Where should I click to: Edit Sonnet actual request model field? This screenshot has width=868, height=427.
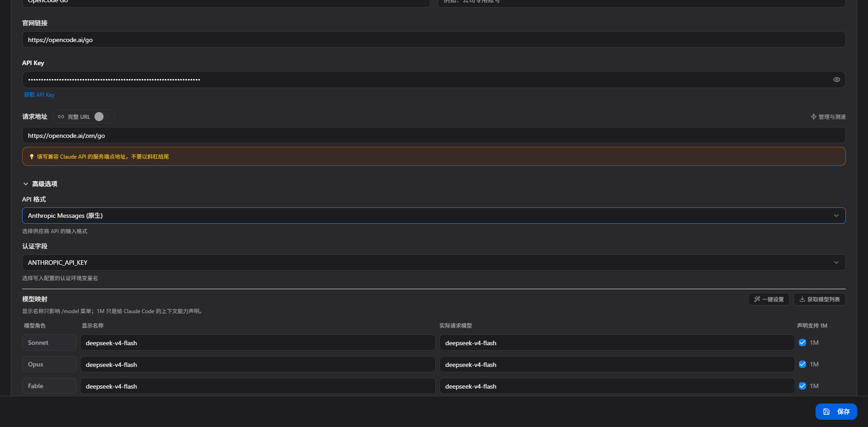(x=617, y=343)
